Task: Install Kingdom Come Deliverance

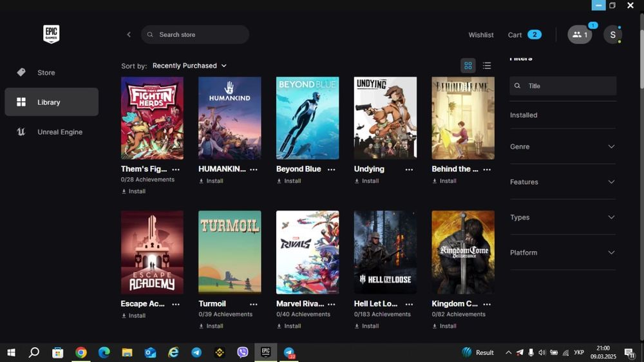Action: click(x=444, y=326)
